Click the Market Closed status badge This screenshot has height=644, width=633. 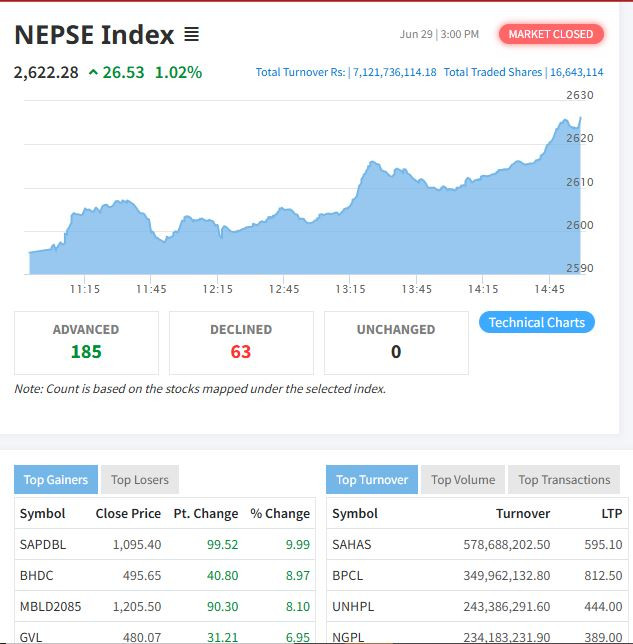tap(550, 34)
